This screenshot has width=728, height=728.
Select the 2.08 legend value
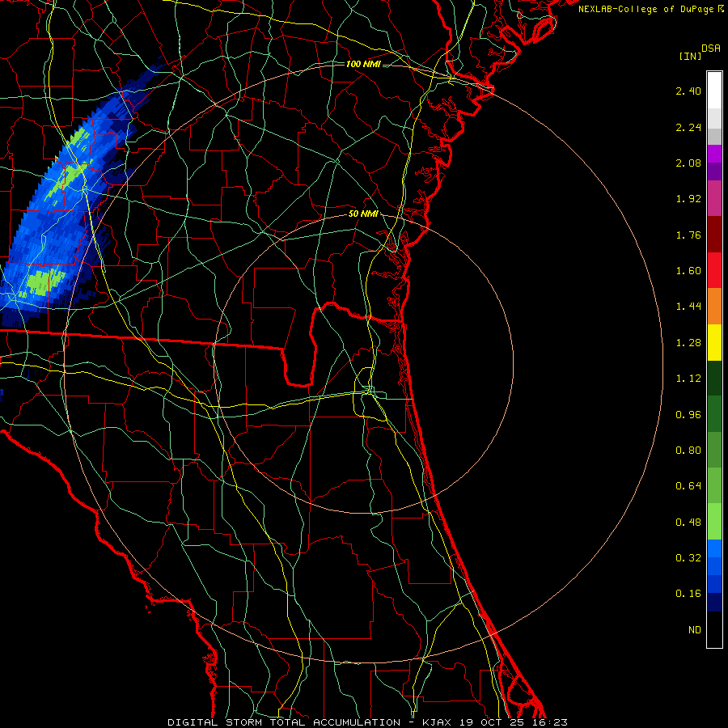click(x=688, y=163)
